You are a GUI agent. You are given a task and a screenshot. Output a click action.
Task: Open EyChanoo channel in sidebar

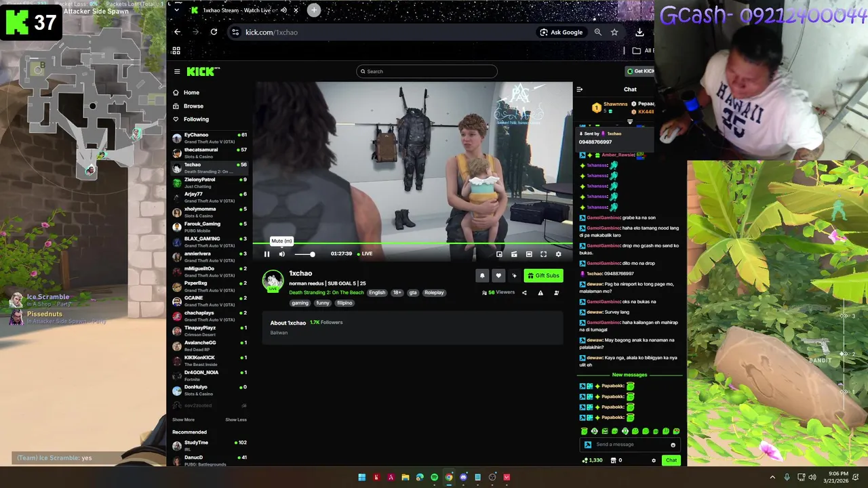click(210, 138)
